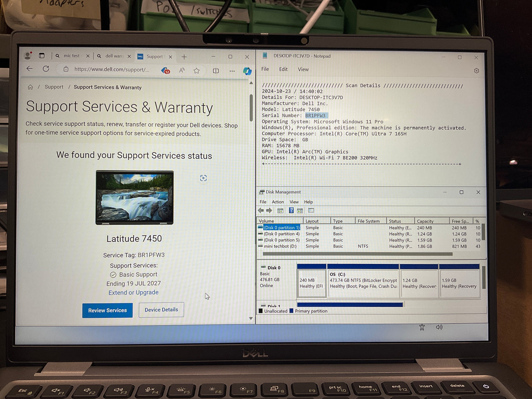Select Disk 0 partition 5 volume row

[x=369, y=240]
